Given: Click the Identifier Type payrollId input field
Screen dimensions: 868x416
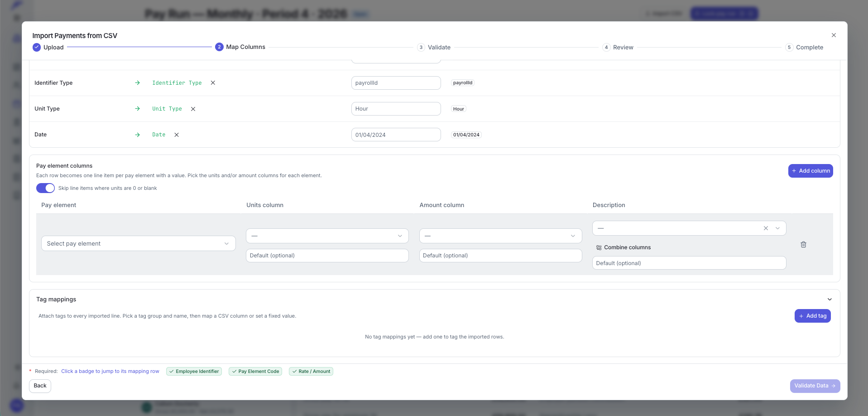Looking at the screenshot, I should coord(396,83).
